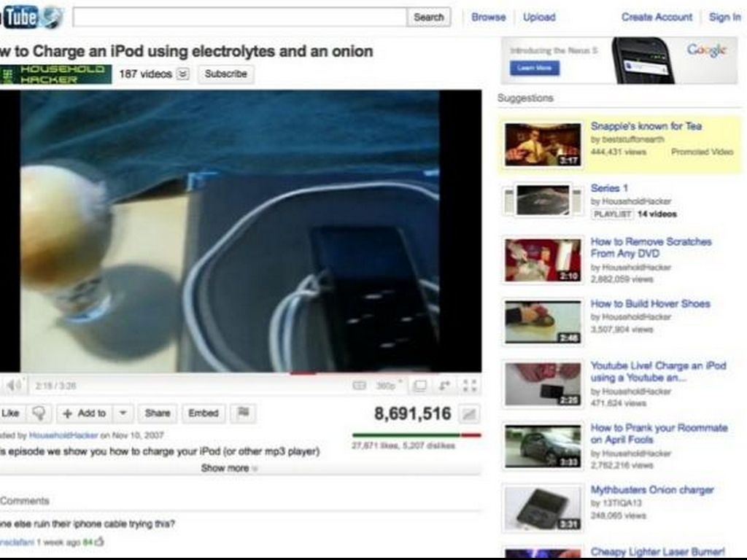
Task: Enter fullscreen with the four-corner icon
Action: (x=470, y=385)
